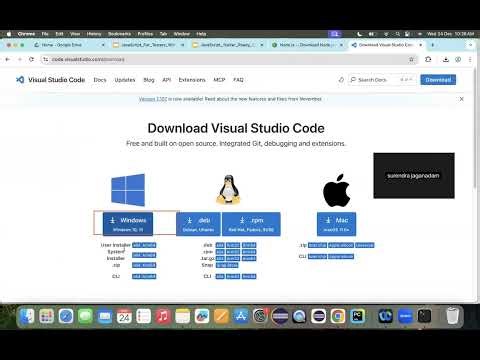Open the MCP nav link
The height and width of the screenshot is (360, 480).
coord(219,80)
